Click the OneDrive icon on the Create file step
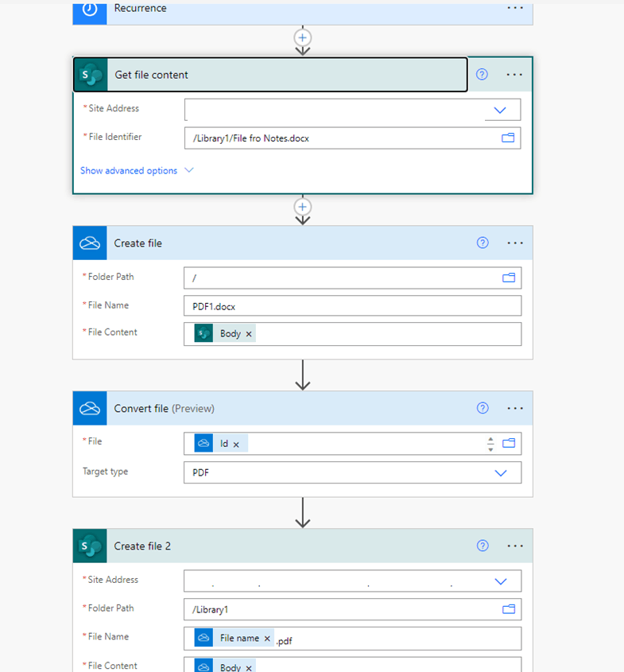The width and height of the screenshot is (624, 672). pyautogui.click(x=90, y=243)
